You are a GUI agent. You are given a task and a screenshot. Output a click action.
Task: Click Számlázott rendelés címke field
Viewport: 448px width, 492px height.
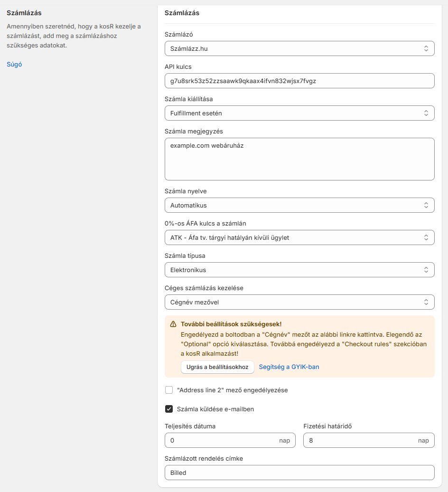pyautogui.click(x=299, y=473)
